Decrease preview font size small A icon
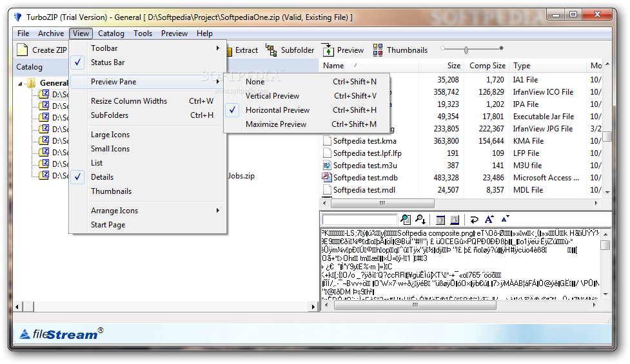This screenshot has height=364, width=630. pyautogui.click(x=505, y=218)
